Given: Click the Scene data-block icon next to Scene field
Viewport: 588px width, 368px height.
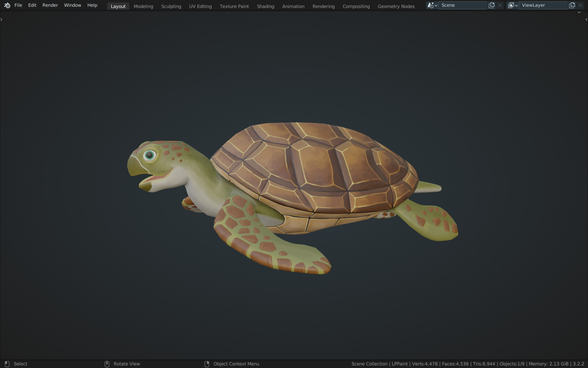Looking at the screenshot, I should tap(431, 5).
